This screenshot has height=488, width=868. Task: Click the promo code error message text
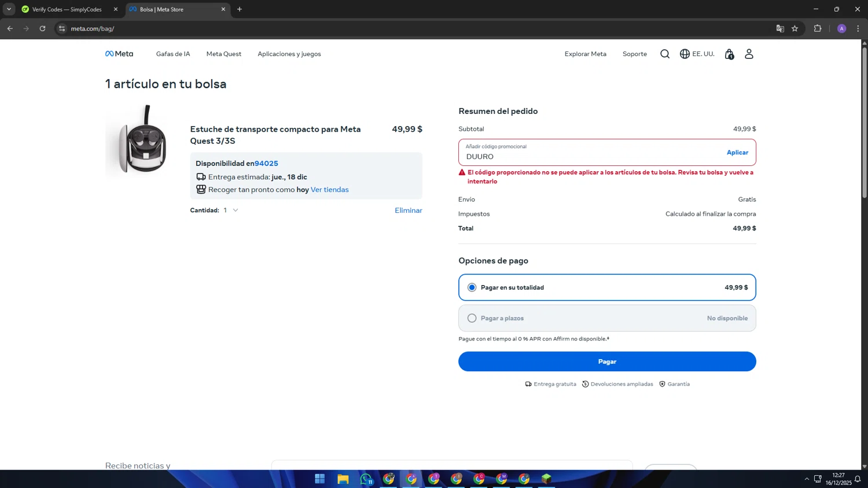click(610, 177)
